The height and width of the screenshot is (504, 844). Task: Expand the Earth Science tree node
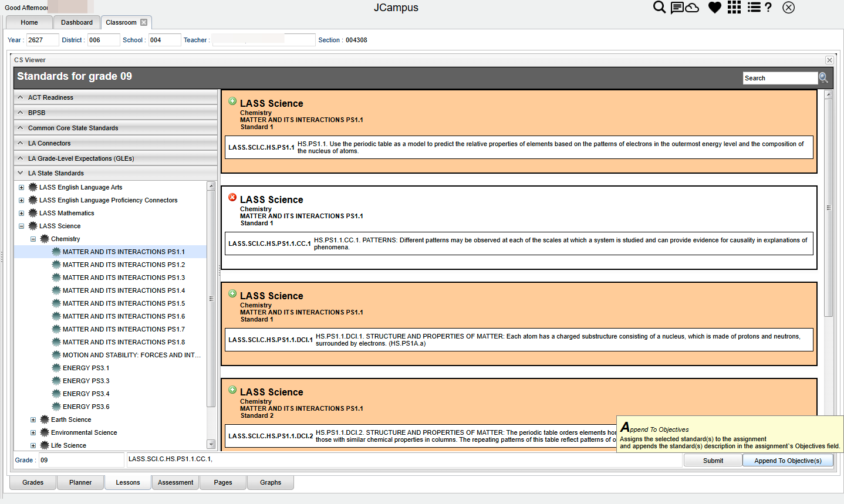[33, 420]
